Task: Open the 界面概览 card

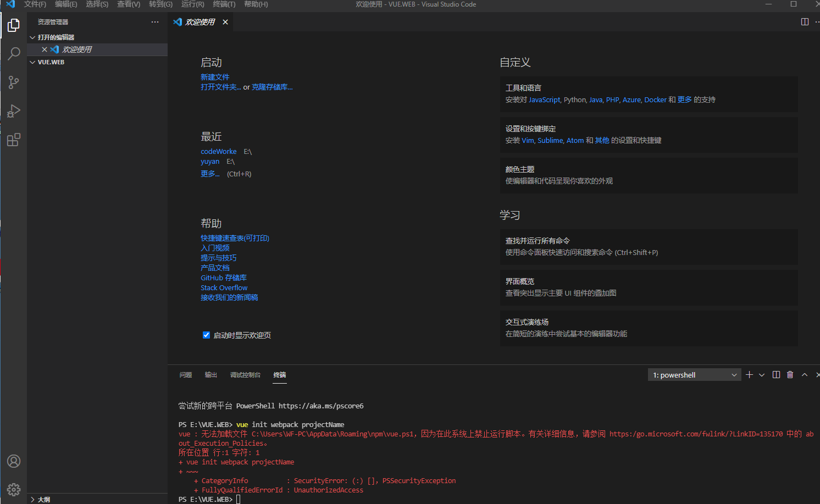Action: click(x=649, y=287)
